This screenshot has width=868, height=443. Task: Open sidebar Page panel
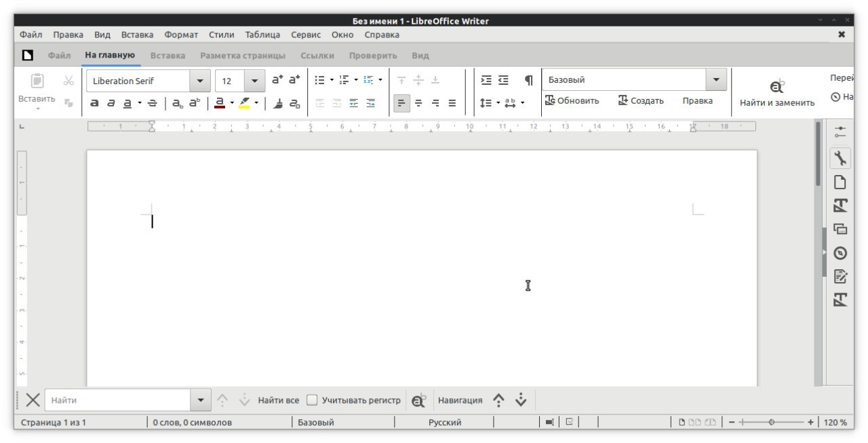click(x=840, y=182)
